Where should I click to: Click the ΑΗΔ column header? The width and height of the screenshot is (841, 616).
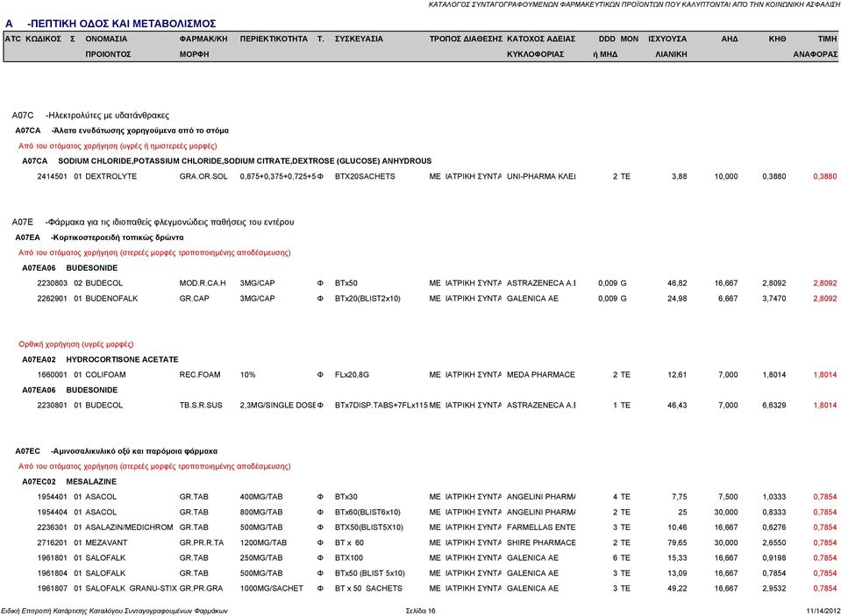point(730,39)
